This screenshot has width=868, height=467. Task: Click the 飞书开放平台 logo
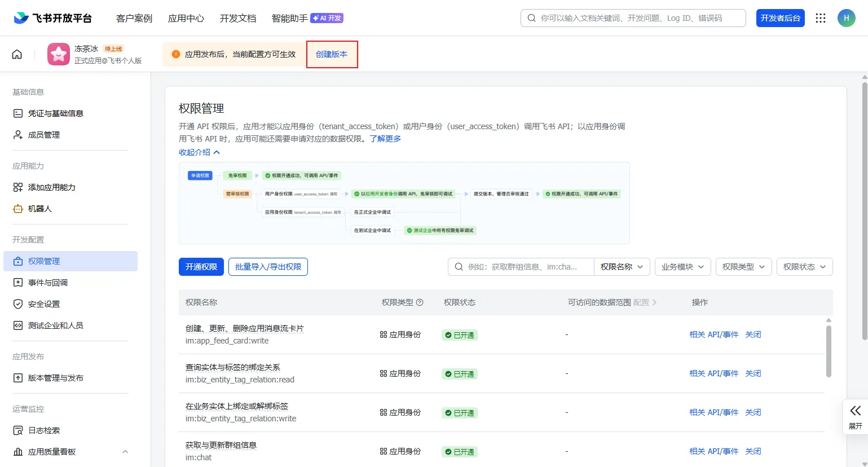53,18
